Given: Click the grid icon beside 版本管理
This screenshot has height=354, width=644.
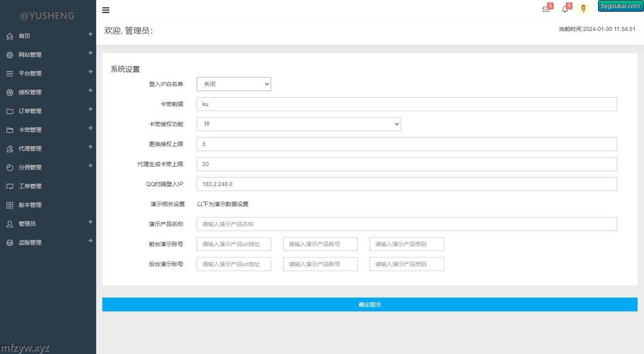Looking at the screenshot, I should click(10, 205).
